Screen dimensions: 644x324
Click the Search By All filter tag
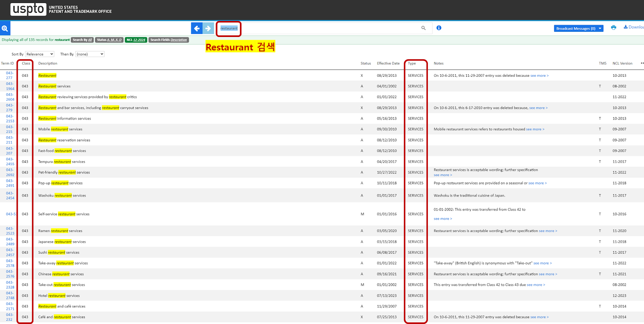[x=83, y=40]
